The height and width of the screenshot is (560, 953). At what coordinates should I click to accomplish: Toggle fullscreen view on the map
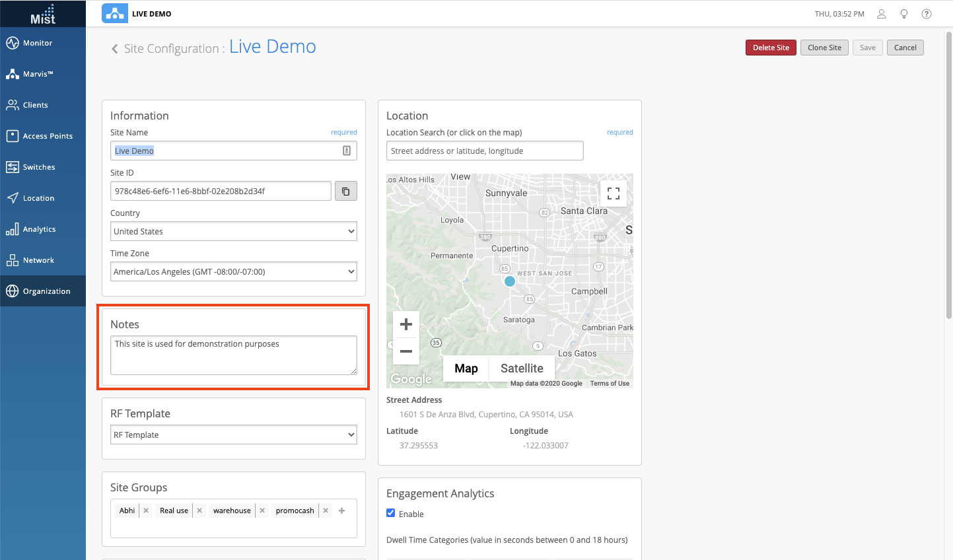[613, 193]
